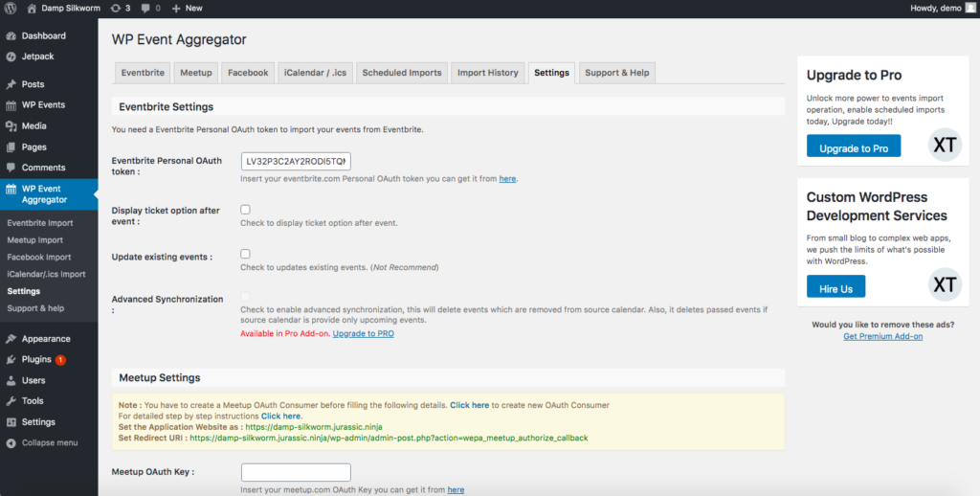The height and width of the screenshot is (496, 980).
Task: Click the Upgrade to Pro button
Action: tap(854, 146)
